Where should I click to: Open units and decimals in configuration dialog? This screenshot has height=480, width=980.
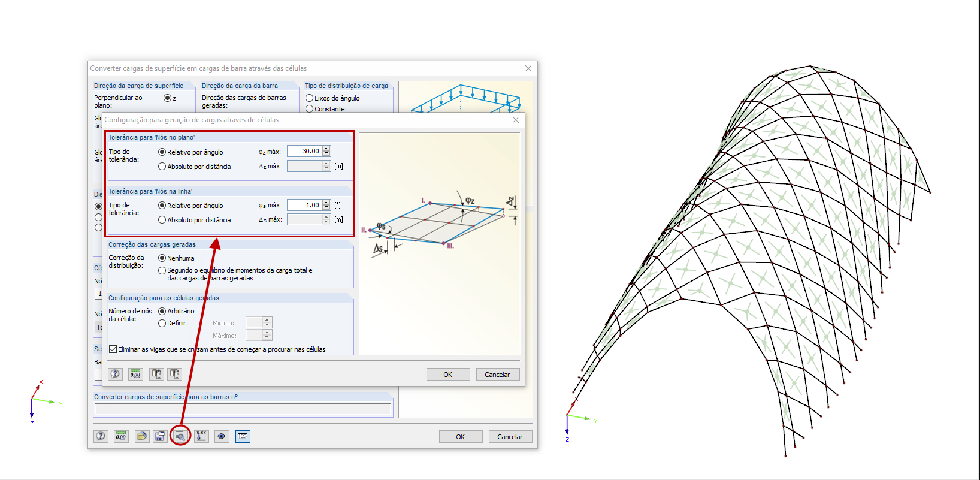point(135,374)
